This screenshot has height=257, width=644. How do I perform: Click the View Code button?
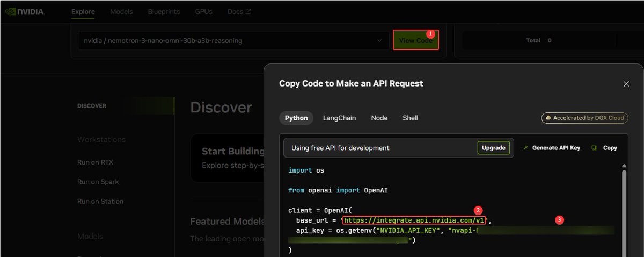[416, 40]
